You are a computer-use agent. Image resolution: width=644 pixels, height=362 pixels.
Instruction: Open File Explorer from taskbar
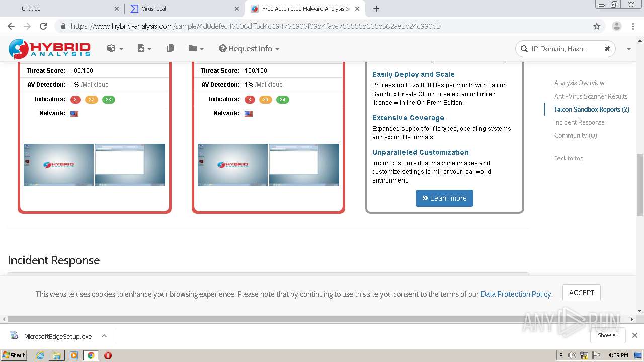57,355
